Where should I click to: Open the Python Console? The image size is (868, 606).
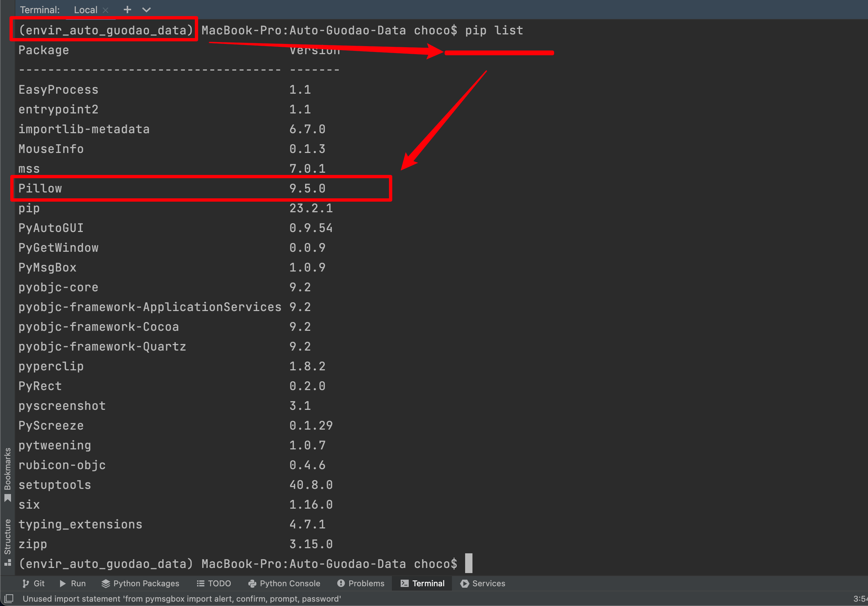point(284,583)
